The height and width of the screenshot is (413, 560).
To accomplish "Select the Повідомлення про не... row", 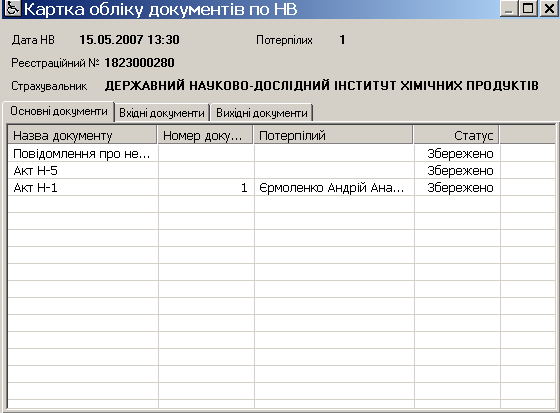I will [281, 154].
